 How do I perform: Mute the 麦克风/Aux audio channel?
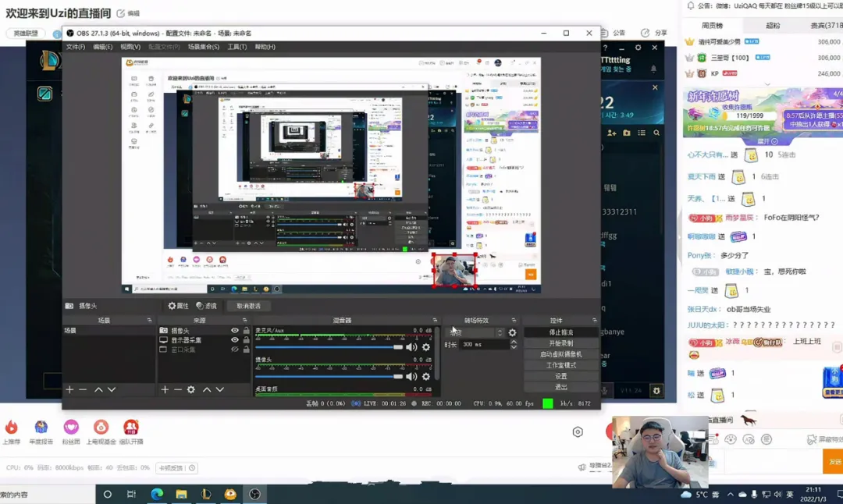(x=411, y=347)
